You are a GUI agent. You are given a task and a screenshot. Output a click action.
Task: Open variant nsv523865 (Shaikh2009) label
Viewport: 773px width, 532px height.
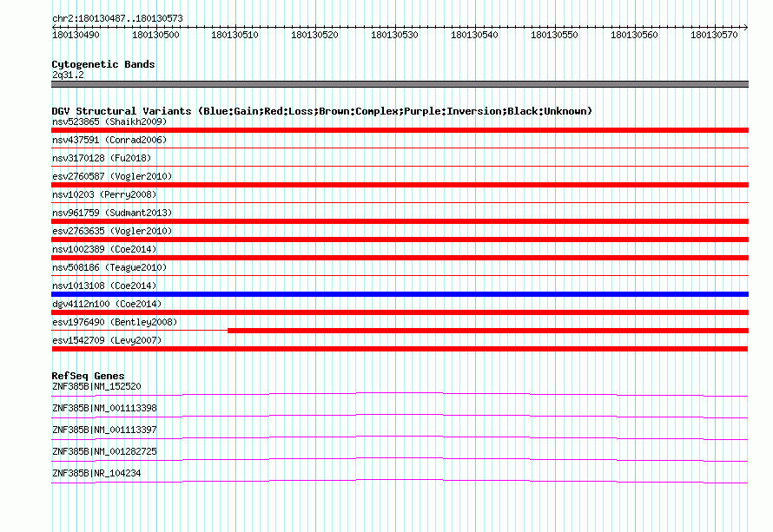point(109,122)
